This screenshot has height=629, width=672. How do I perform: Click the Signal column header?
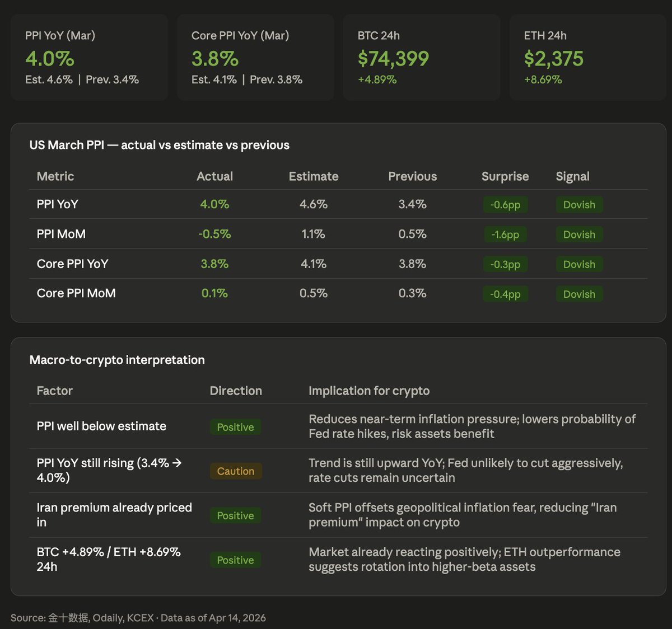point(572,176)
